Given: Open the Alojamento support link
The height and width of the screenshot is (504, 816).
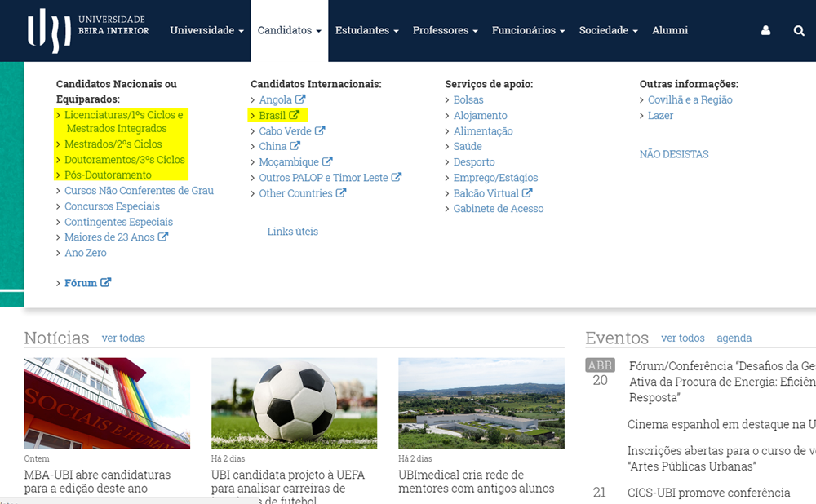Looking at the screenshot, I should point(481,116).
